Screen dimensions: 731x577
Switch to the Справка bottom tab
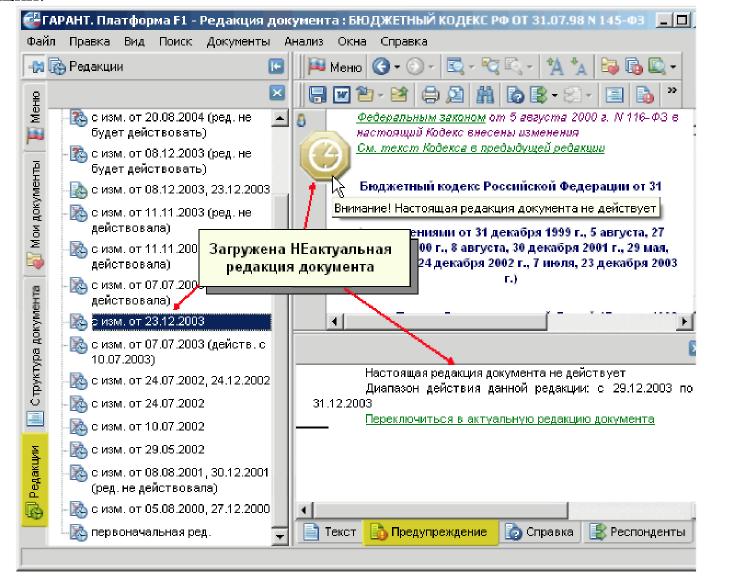(540, 532)
